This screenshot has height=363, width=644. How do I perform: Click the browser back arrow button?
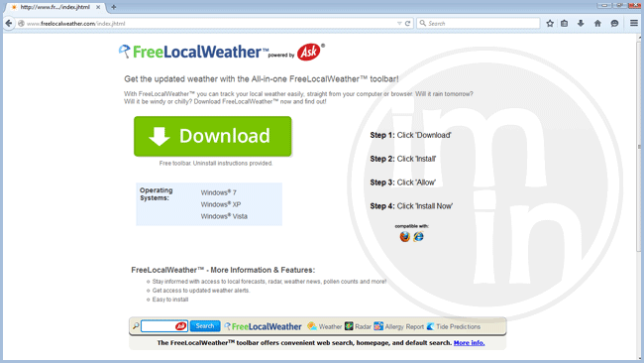click(x=9, y=24)
